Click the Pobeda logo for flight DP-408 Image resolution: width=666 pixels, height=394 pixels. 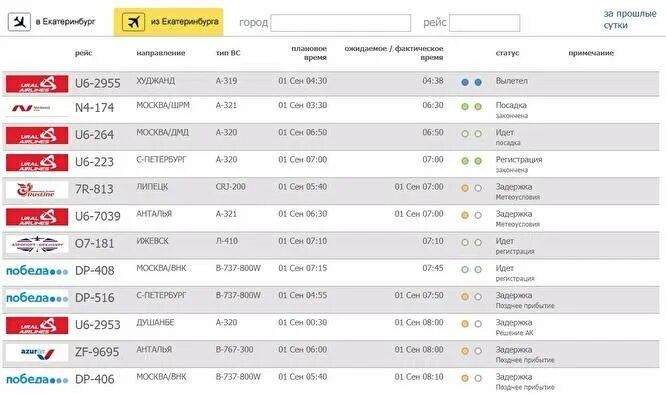(37, 271)
